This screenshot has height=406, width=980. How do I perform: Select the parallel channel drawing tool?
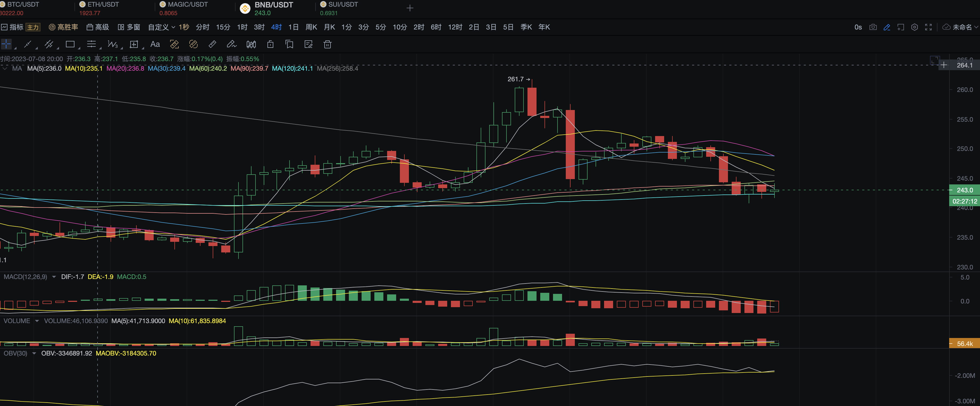49,44
